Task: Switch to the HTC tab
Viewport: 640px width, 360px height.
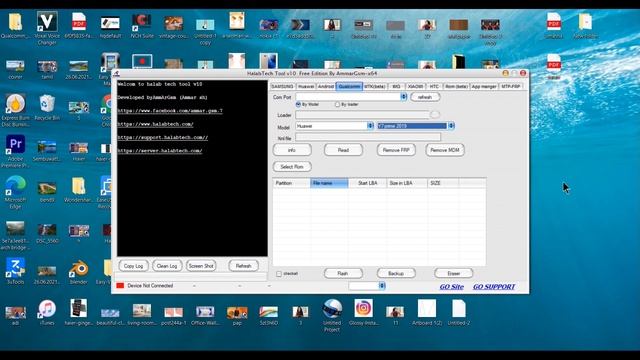Action: click(434, 87)
